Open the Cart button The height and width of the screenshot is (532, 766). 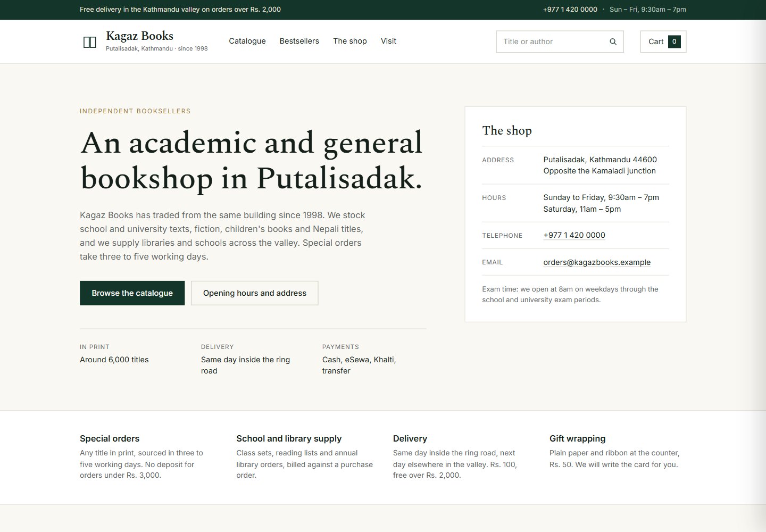pos(663,41)
